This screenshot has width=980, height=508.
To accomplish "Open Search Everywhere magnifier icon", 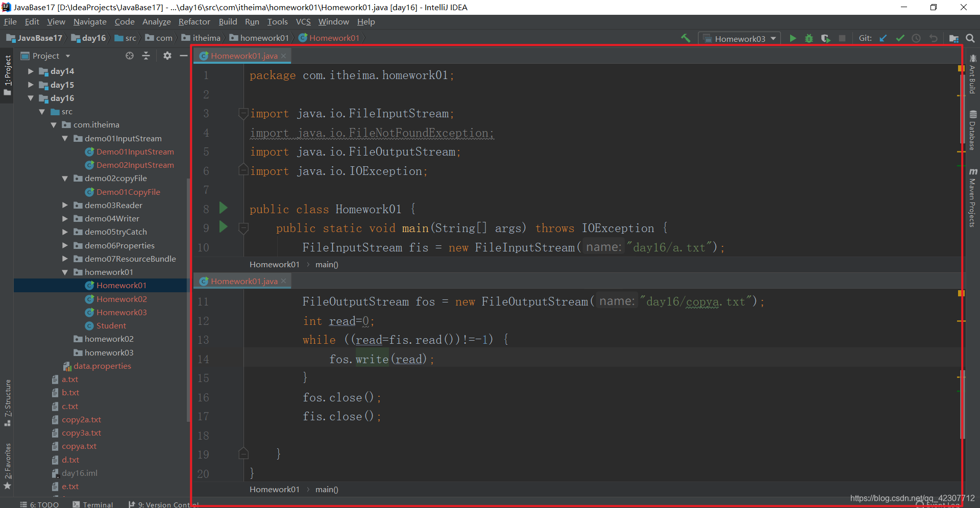I will tap(970, 38).
